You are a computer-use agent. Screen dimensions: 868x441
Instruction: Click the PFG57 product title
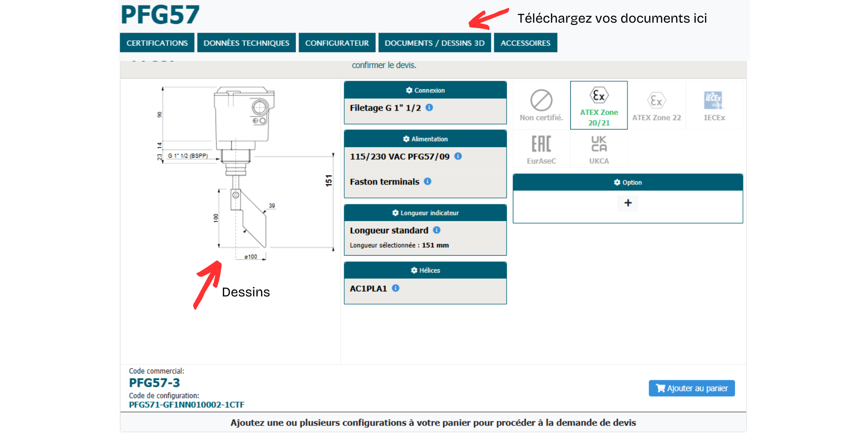pyautogui.click(x=160, y=15)
